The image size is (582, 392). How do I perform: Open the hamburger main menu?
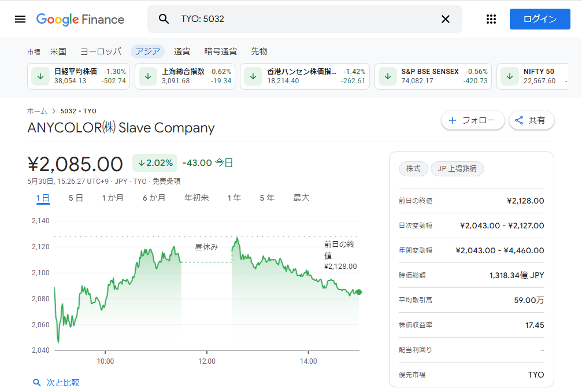click(x=20, y=19)
